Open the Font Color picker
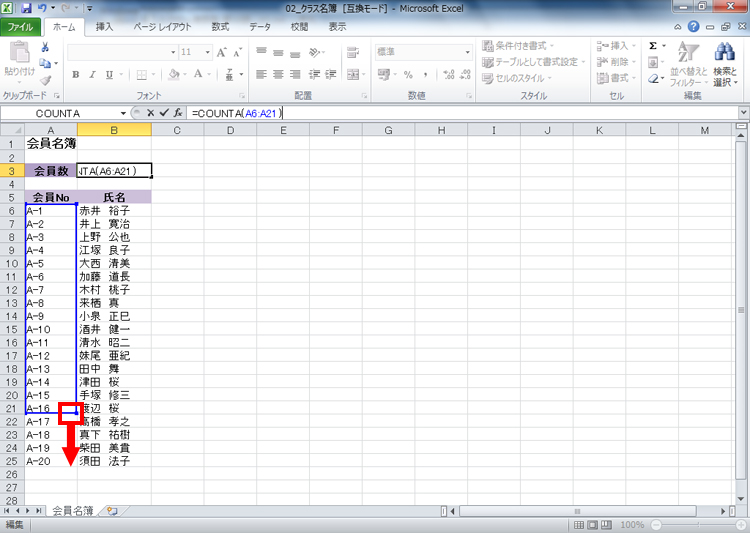Image resolution: width=750 pixels, height=533 pixels. pos(198,74)
